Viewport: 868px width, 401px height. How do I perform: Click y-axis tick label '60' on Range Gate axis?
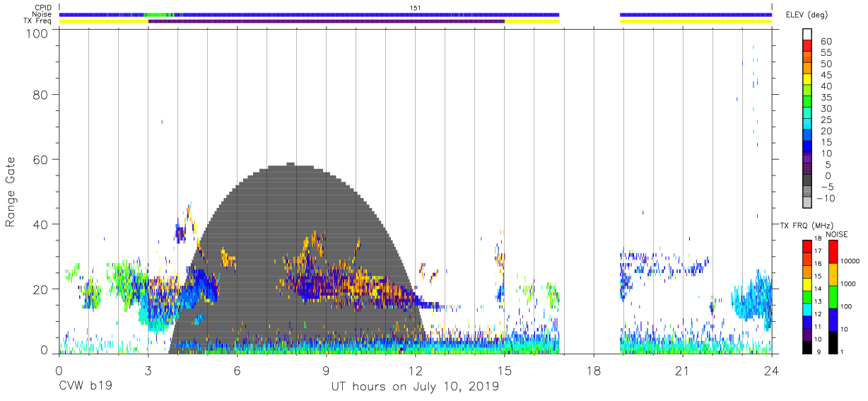click(x=42, y=159)
